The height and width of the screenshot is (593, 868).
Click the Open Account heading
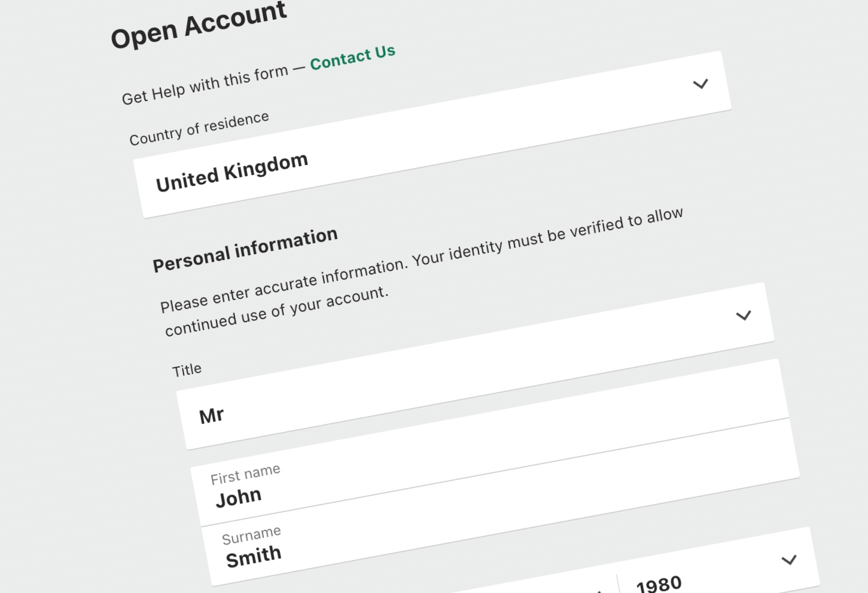[x=199, y=25]
